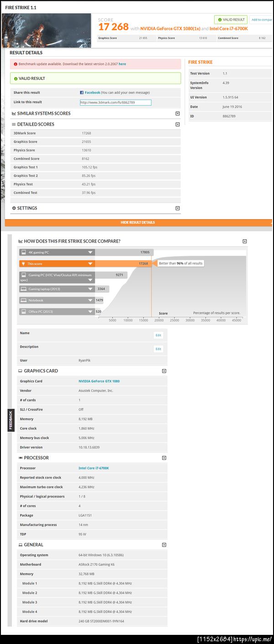Expand the Notebook dropdown arrow

click(x=90, y=301)
